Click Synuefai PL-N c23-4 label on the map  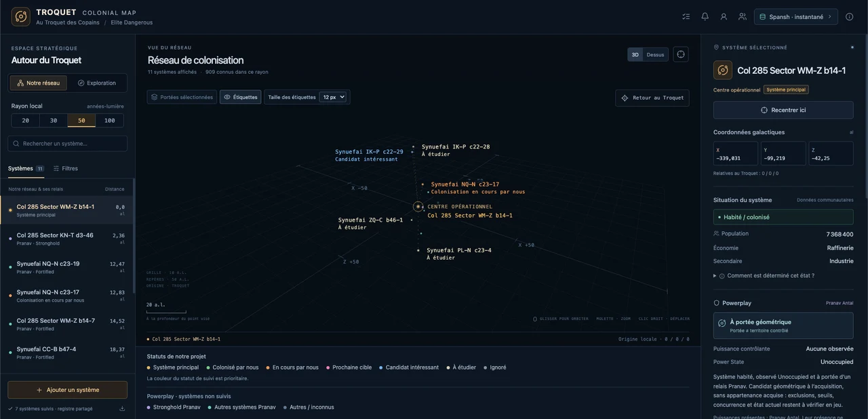459,250
